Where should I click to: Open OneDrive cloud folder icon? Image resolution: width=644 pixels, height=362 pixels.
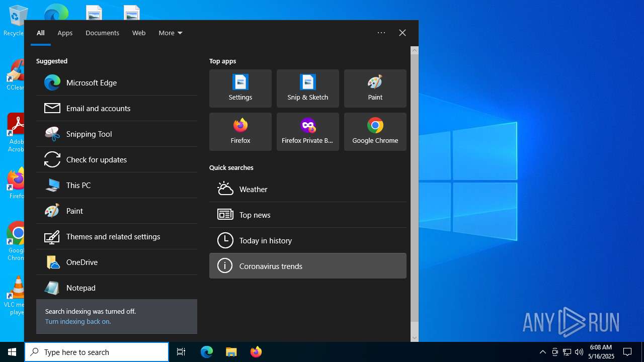tap(52, 262)
